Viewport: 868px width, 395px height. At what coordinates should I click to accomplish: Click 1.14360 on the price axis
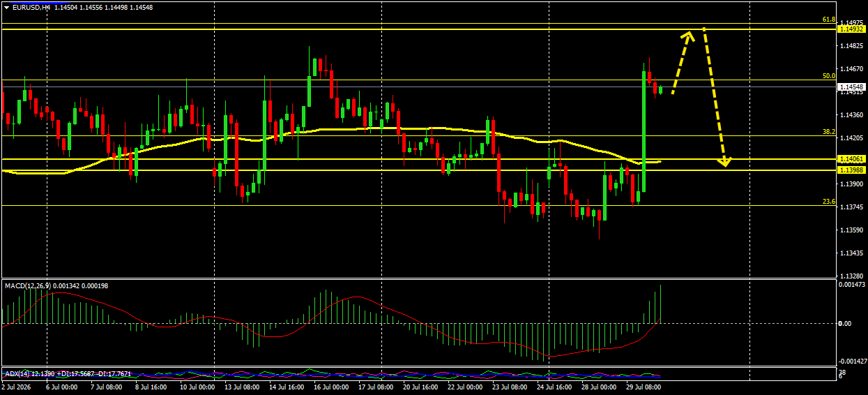(852, 115)
